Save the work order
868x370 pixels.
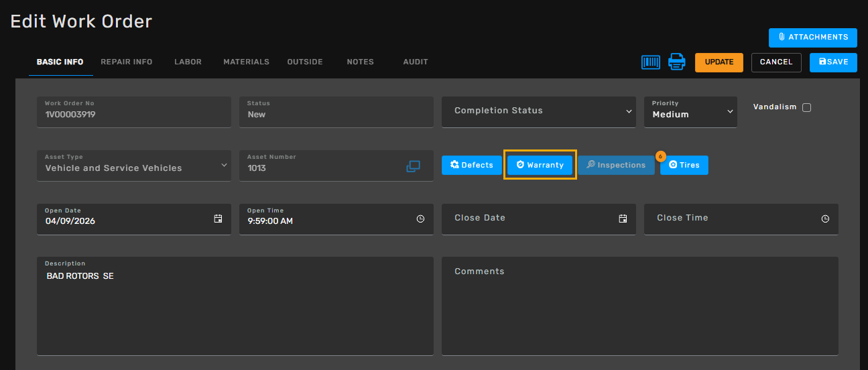click(833, 62)
